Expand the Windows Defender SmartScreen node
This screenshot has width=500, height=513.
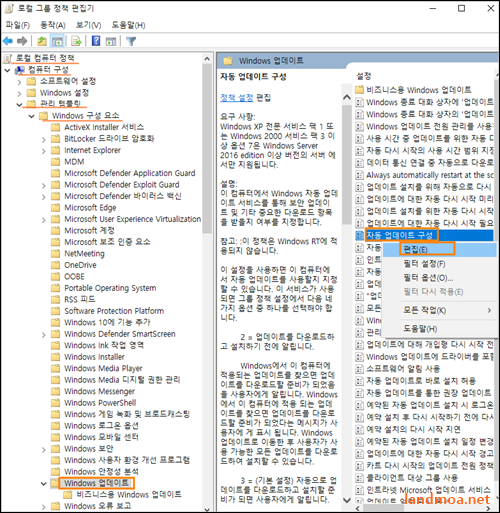[44, 335]
